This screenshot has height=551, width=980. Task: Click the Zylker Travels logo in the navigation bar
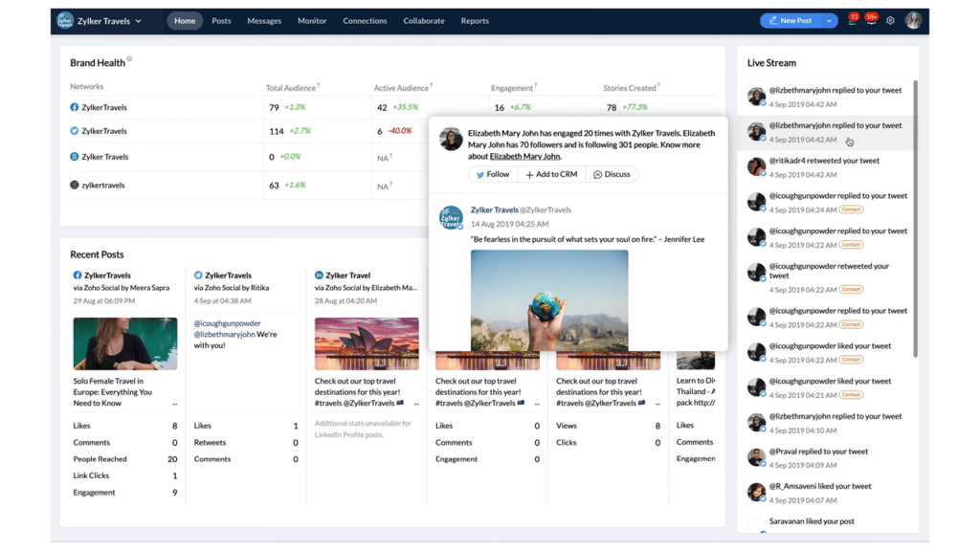(65, 21)
